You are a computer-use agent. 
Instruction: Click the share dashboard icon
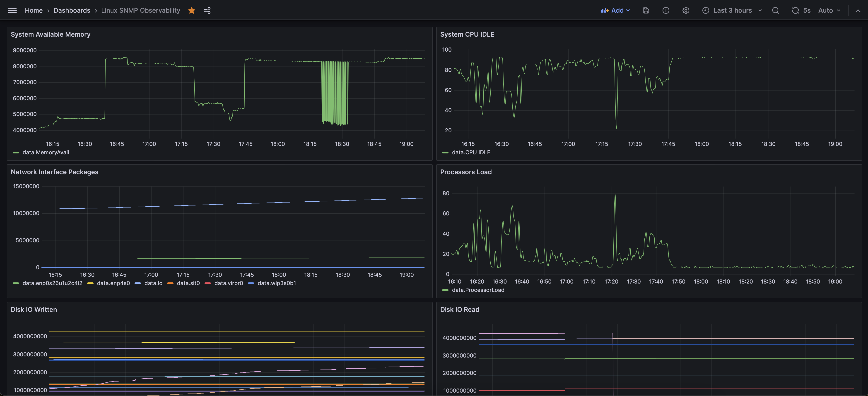207,10
